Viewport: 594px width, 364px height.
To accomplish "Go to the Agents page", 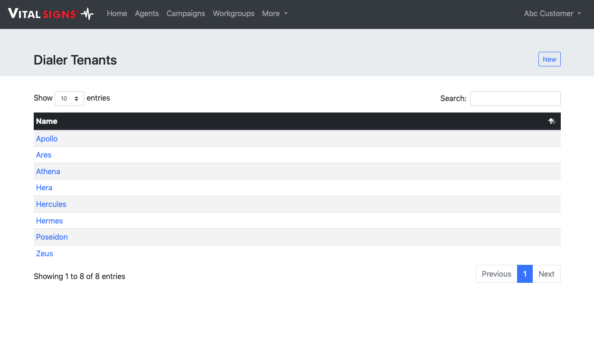I will (x=147, y=14).
